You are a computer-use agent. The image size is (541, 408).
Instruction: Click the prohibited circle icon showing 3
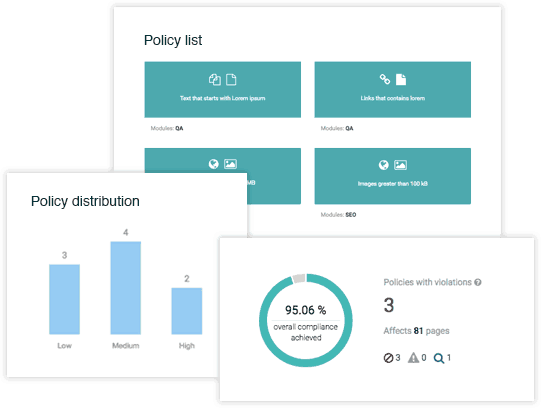click(x=388, y=358)
